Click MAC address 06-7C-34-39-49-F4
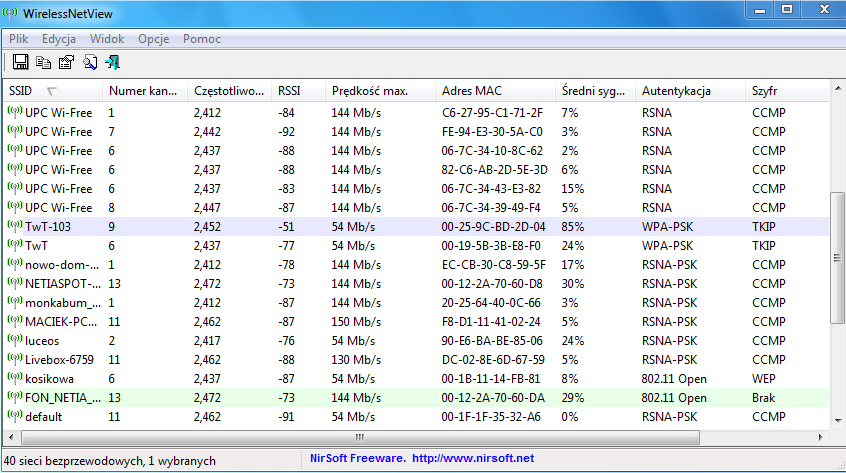 (491, 208)
